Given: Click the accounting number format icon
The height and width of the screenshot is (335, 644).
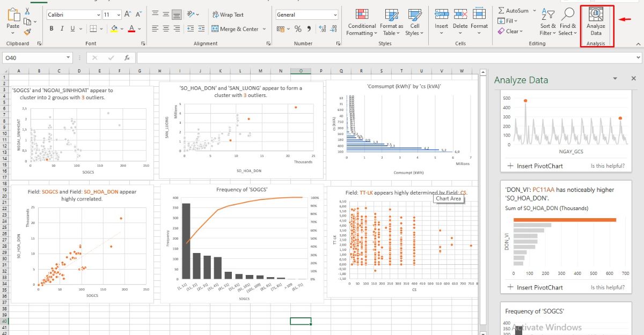Looking at the screenshot, I should [281, 29].
